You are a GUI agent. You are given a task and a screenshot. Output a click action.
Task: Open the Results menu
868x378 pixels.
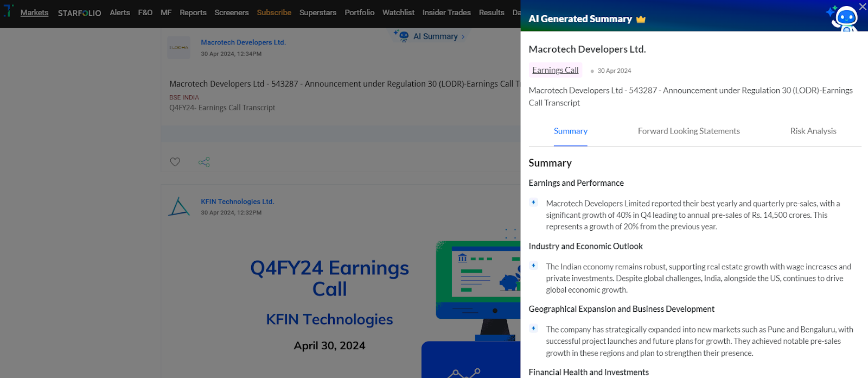click(x=492, y=12)
